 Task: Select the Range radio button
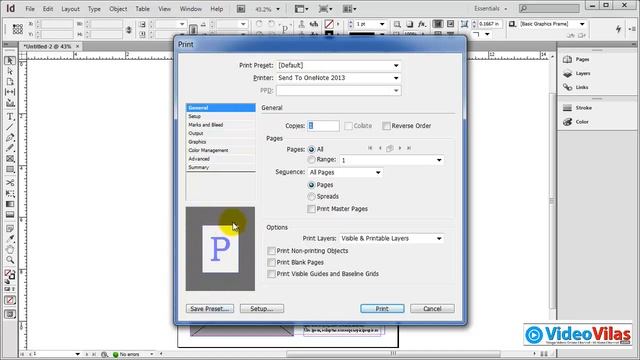pyautogui.click(x=311, y=160)
